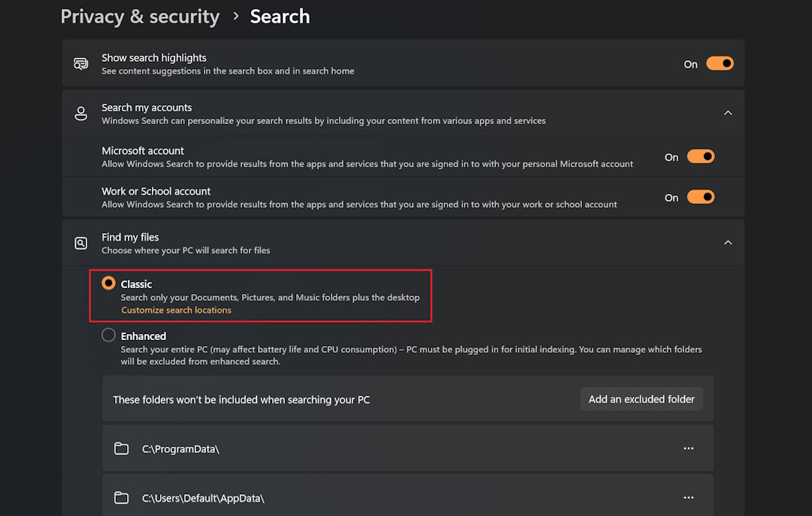Click the folder icon beside C:\ProgramData\
This screenshot has width=812, height=516.
tap(121, 448)
